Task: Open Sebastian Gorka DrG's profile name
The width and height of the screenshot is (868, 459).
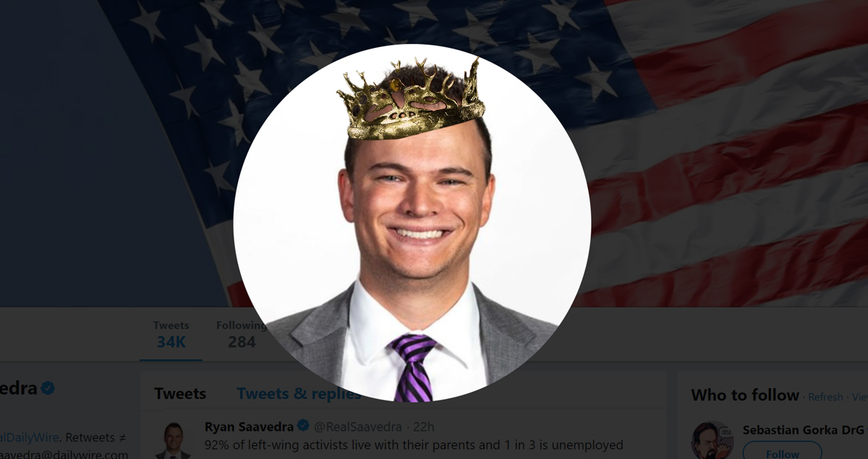Action: 804,429
